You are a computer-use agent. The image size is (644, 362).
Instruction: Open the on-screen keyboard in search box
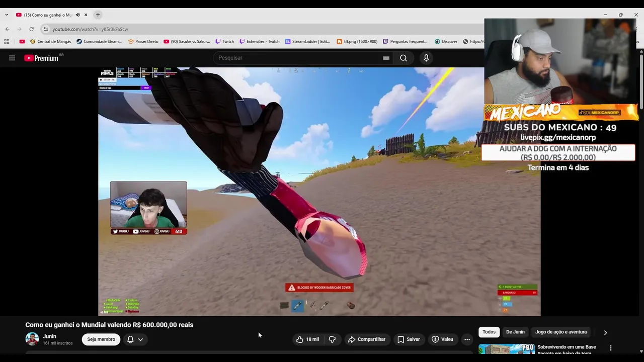point(386,58)
